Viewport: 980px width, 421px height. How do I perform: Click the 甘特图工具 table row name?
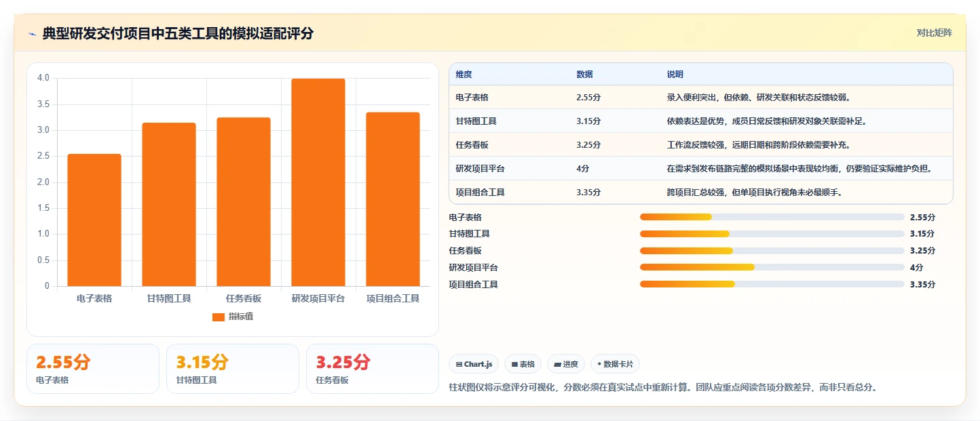476,121
